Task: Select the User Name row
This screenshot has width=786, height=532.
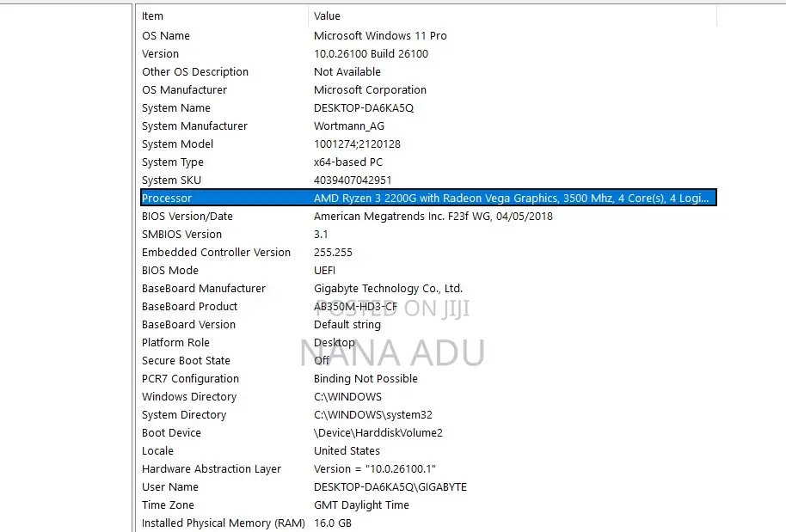Action: pos(428,487)
